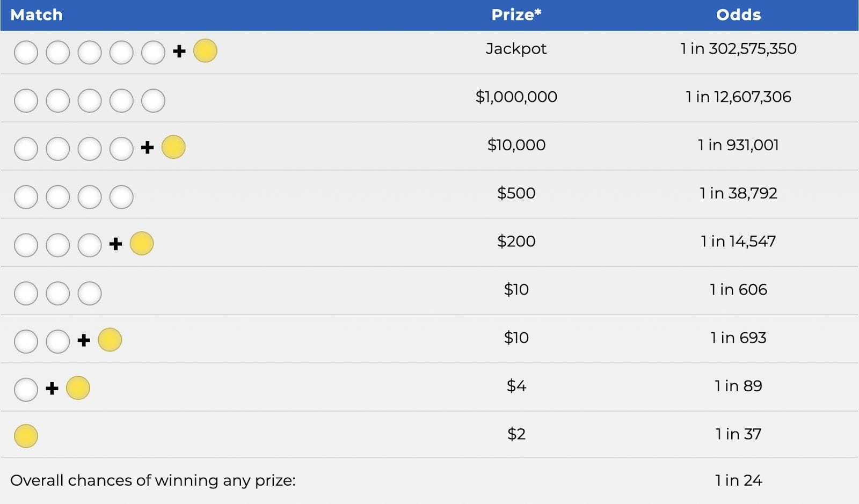859x504 pixels.
Task: Click the yellow ball in the $10,000 row
Action: (173, 147)
